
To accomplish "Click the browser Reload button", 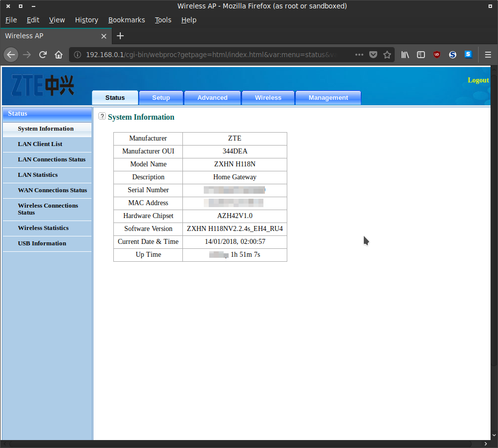I will pos(43,55).
